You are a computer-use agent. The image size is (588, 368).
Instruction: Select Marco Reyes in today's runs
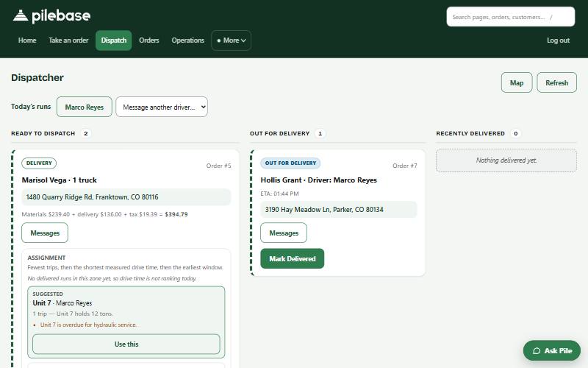(x=85, y=107)
